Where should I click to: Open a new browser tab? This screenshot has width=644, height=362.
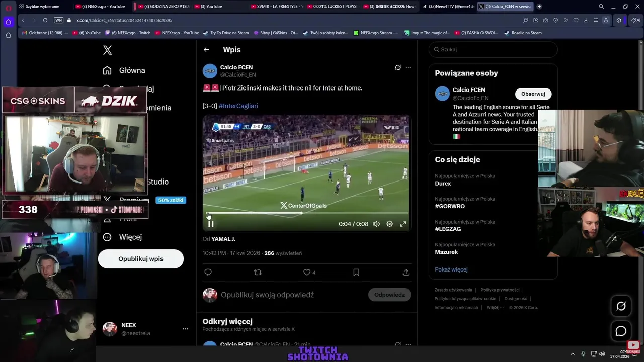(x=539, y=7)
